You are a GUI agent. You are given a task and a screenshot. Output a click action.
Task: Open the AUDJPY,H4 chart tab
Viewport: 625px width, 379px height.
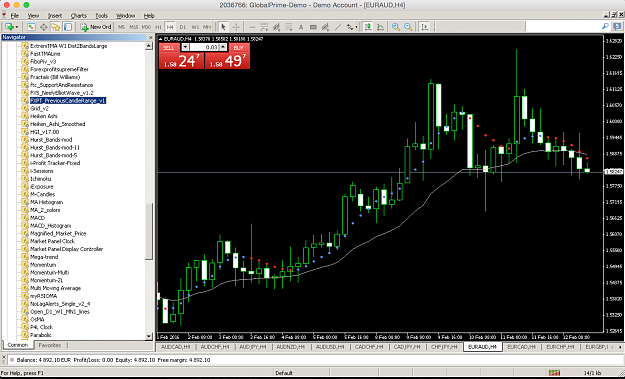click(253, 347)
